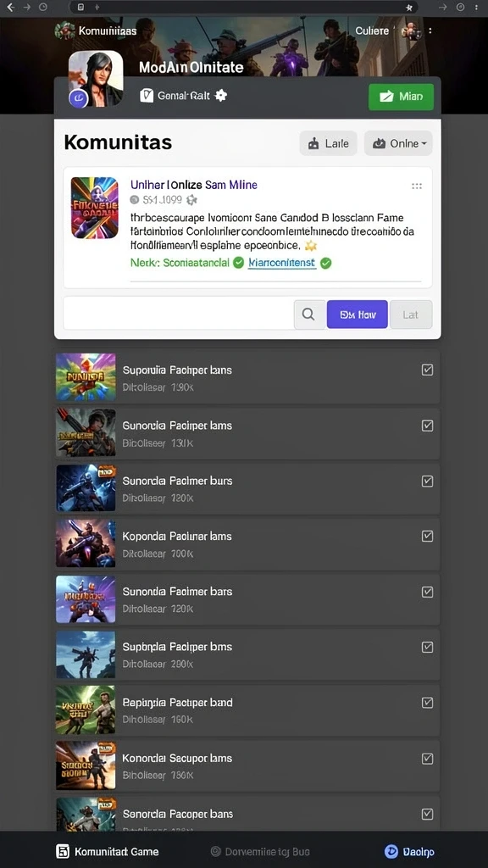Switch to the Komunitad Game bottom tab
The image size is (488, 868).
[108, 851]
